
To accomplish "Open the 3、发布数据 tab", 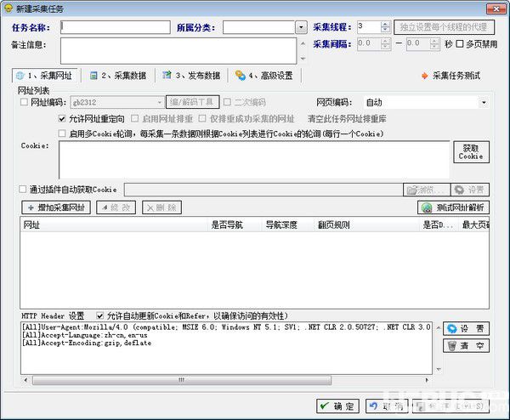I will point(191,76).
